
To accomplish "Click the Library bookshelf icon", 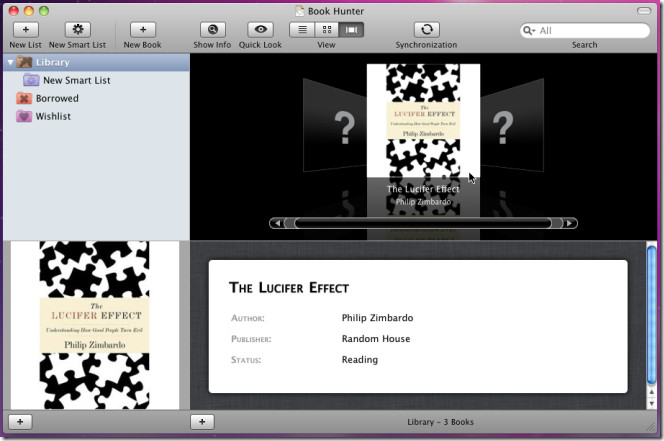I will point(25,62).
